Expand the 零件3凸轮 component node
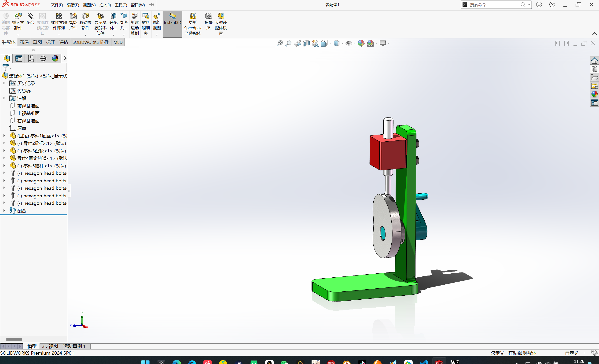 click(4, 151)
